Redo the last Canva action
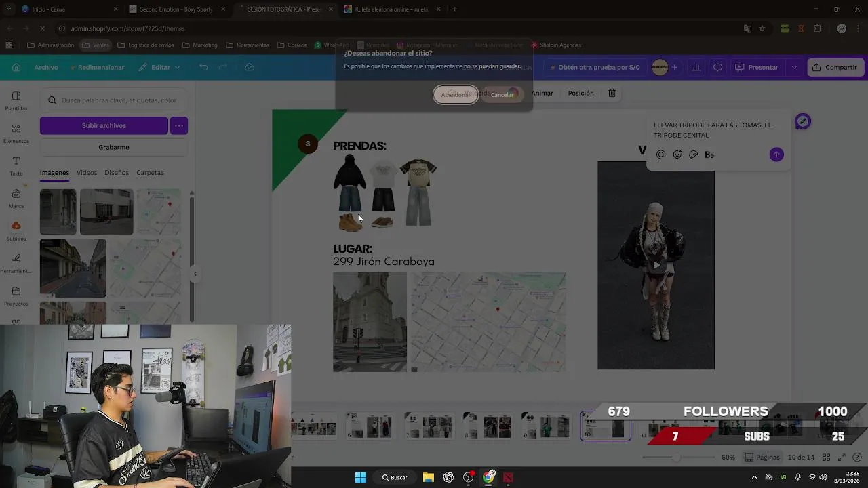 coord(222,67)
